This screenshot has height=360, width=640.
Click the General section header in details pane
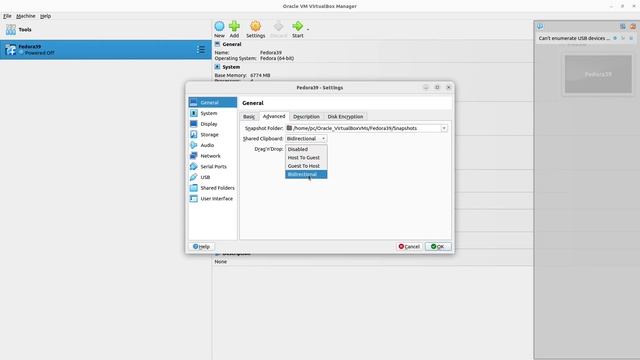coord(231,44)
